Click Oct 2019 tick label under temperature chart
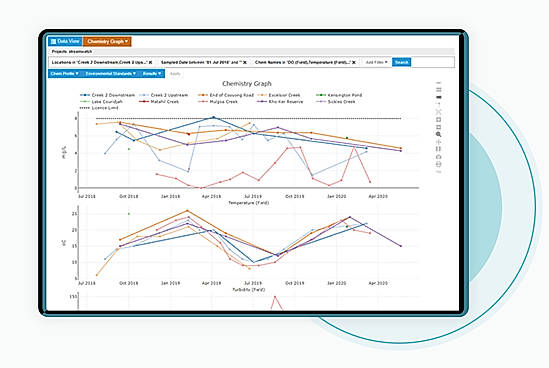This screenshot has height=368, width=549. (294, 283)
